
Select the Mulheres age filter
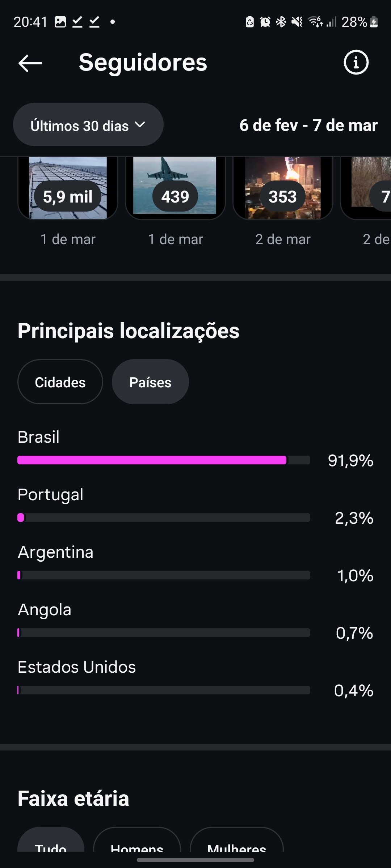[236, 843]
